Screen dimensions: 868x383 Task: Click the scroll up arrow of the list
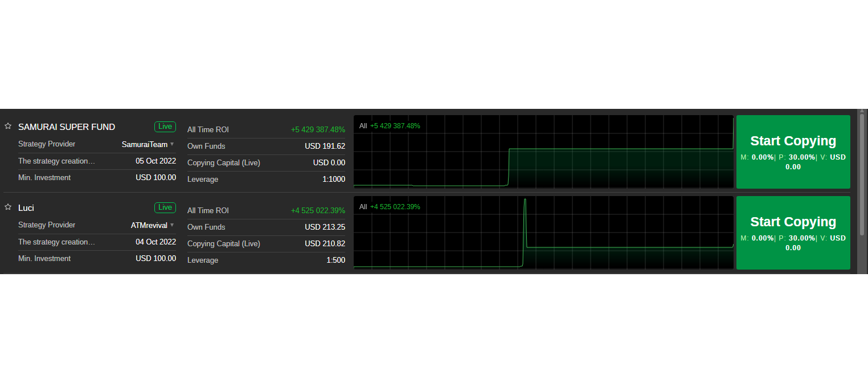(x=862, y=111)
